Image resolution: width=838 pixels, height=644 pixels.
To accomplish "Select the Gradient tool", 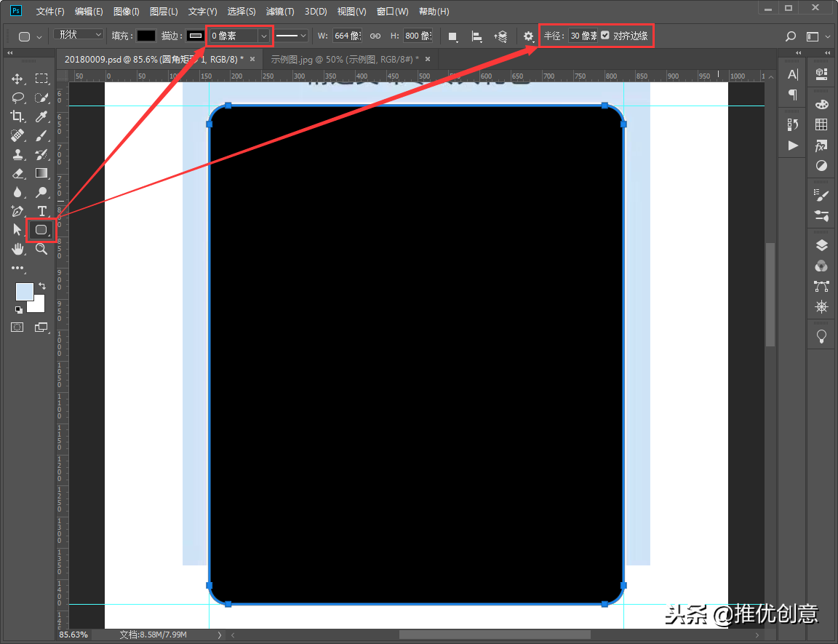I will (x=41, y=173).
